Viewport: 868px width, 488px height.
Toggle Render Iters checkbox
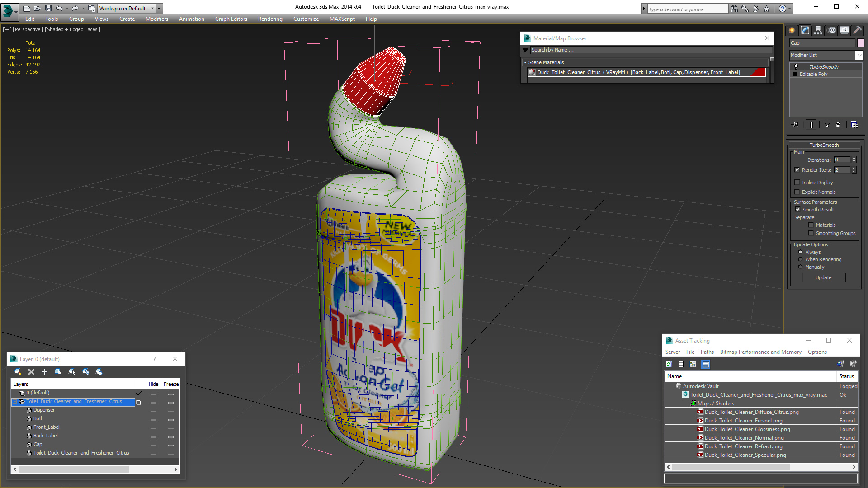coord(797,170)
